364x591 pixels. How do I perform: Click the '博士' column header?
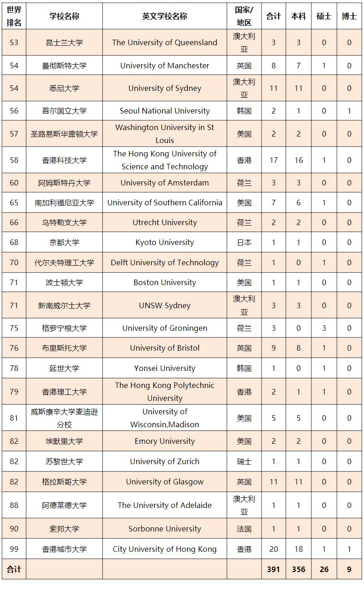point(349,16)
